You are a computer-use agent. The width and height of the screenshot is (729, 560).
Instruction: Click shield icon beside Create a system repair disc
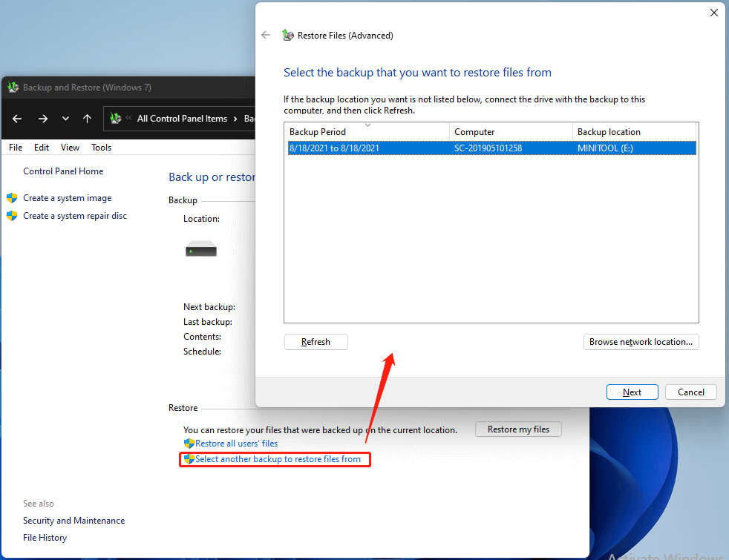point(12,216)
